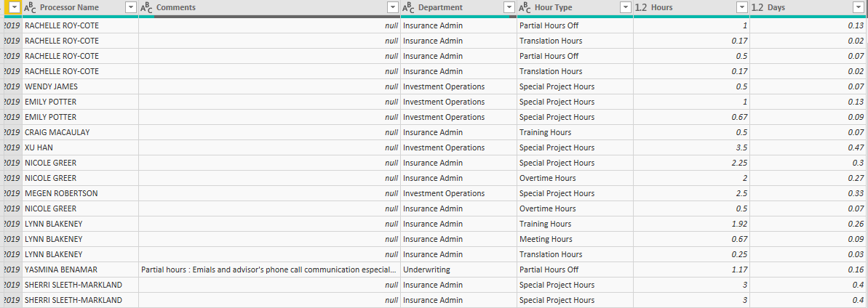868x308 pixels.
Task: Click the ABC data type icon for Comments
Action: tap(147, 8)
